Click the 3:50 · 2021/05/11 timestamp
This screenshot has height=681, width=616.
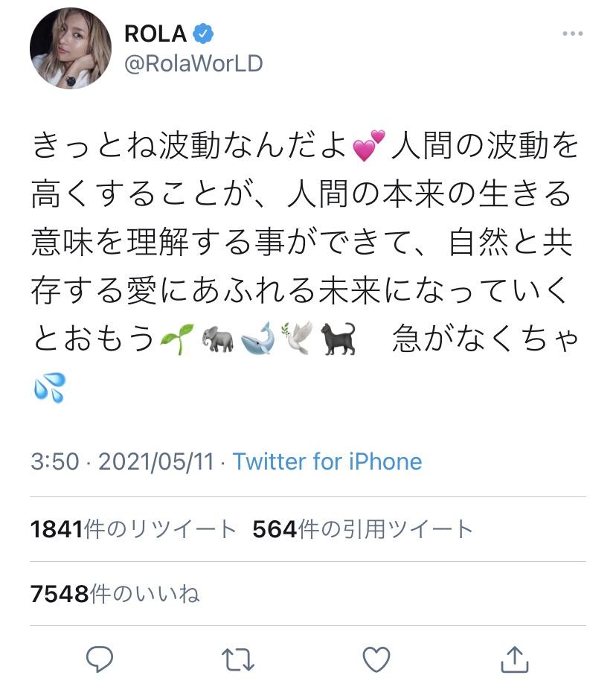click(x=123, y=461)
